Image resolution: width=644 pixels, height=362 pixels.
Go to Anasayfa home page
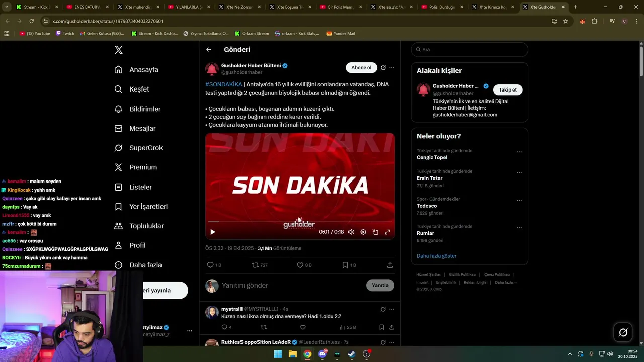pos(136,70)
